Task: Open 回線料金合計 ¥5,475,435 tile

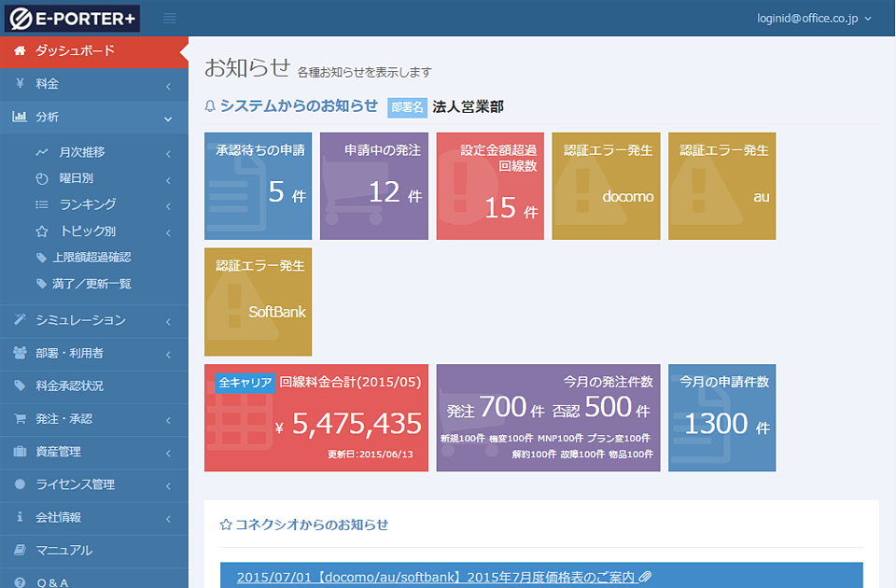Action: pos(316,418)
